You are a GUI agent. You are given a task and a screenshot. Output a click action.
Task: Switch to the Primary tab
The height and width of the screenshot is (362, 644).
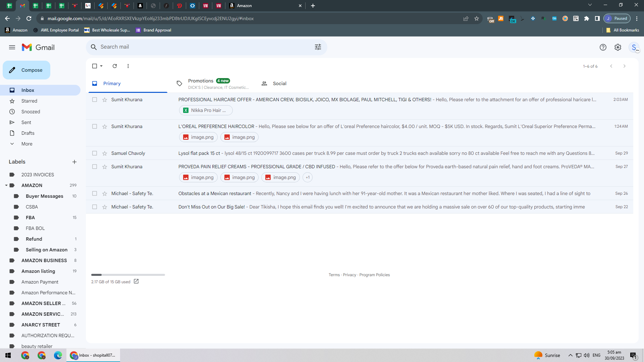point(128,83)
